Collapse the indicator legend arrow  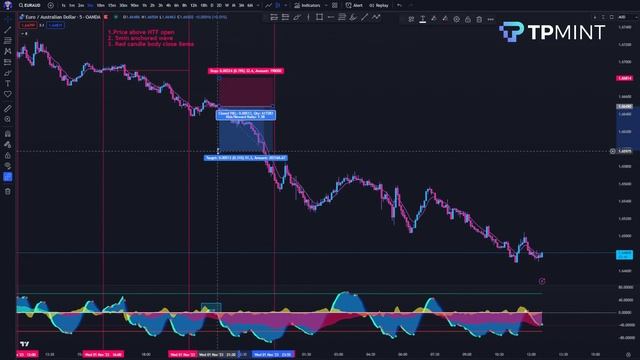tap(24, 33)
